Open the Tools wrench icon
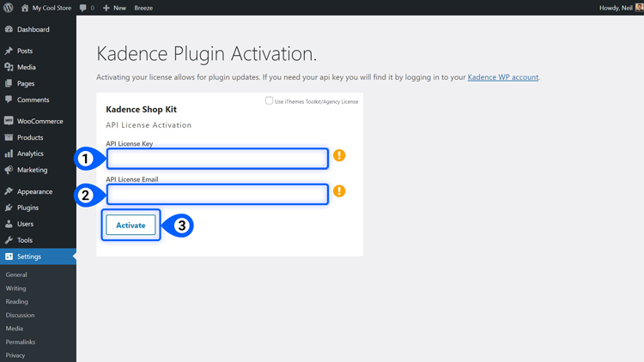The image size is (644, 362). pos(9,240)
